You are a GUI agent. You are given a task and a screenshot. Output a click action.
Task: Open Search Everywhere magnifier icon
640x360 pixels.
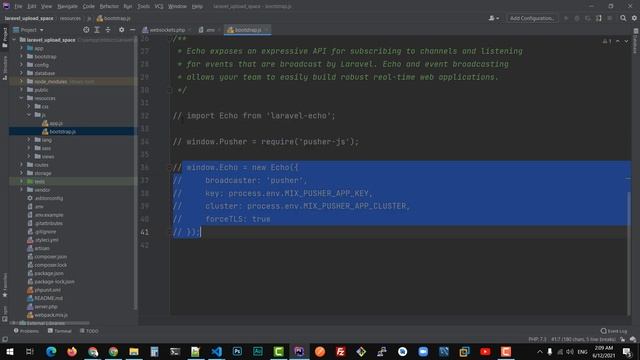(623, 18)
